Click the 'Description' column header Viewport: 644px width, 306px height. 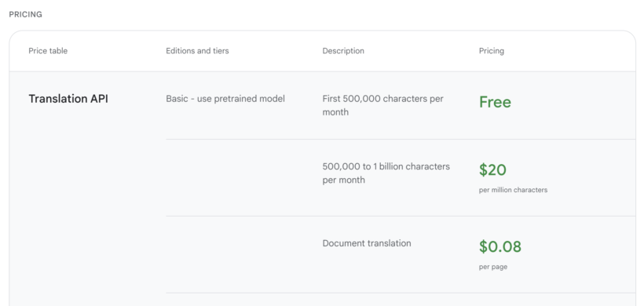point(343,51)
